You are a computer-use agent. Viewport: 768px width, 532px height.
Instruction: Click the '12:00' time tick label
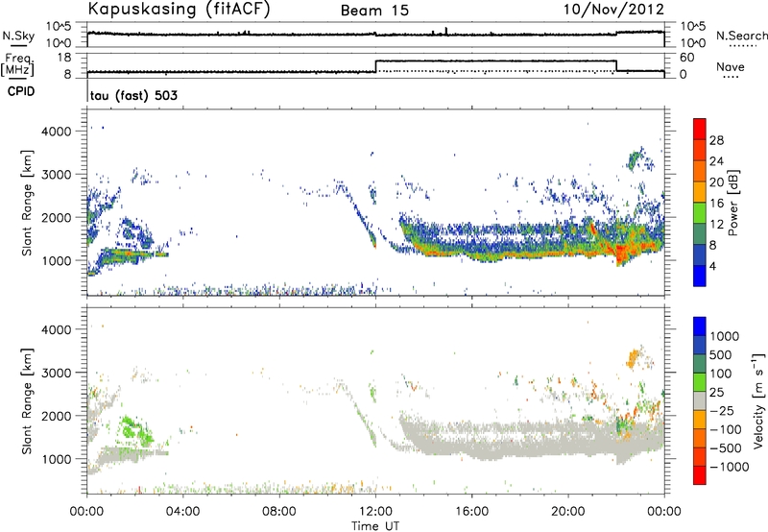(x=375, y=512)
